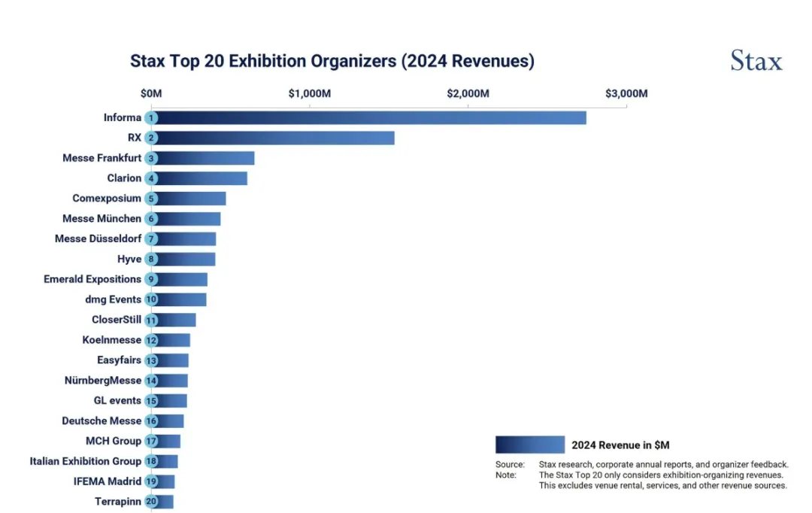Click the Italian Exhibition Group label
The height and width of the screenshot is (513, 812).
(86, 461)
